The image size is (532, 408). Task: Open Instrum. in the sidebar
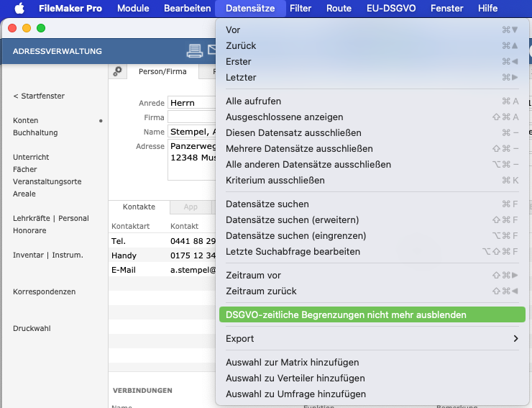click(x=68, y=255)
